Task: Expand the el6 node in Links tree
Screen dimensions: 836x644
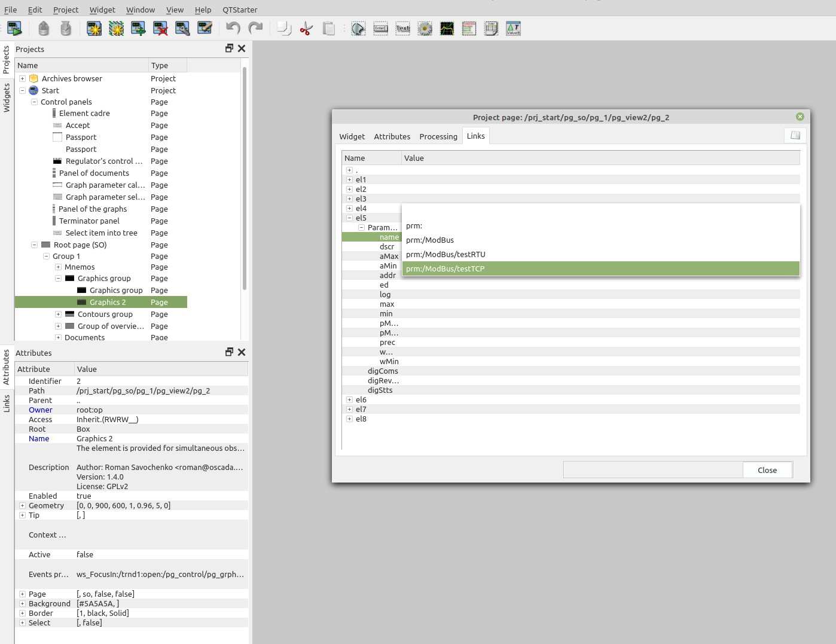Action: (349, 399)
